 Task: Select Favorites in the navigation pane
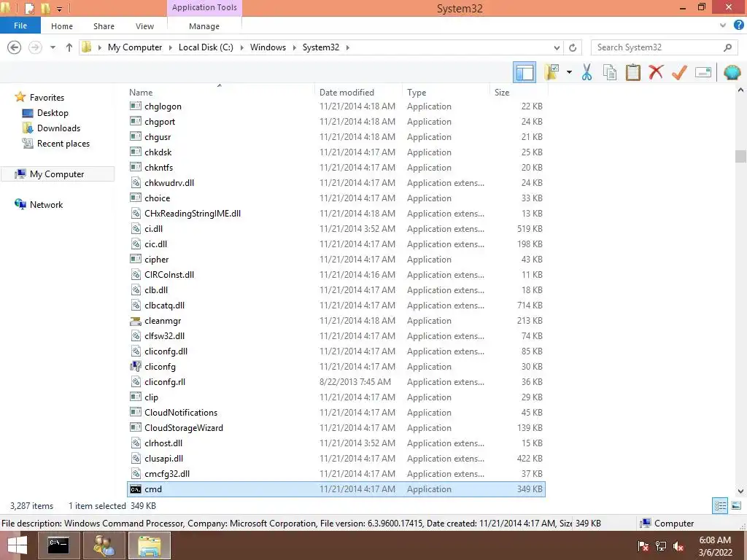tap(47, 97)
